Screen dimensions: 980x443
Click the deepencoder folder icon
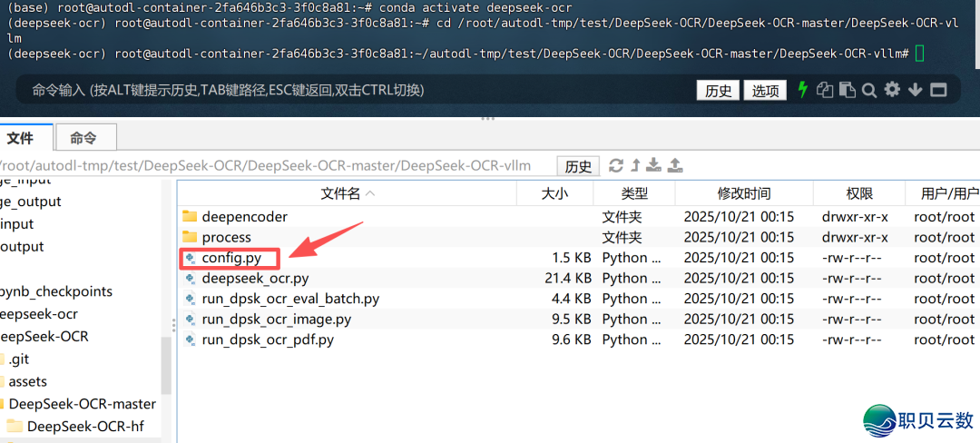(190, 217)
